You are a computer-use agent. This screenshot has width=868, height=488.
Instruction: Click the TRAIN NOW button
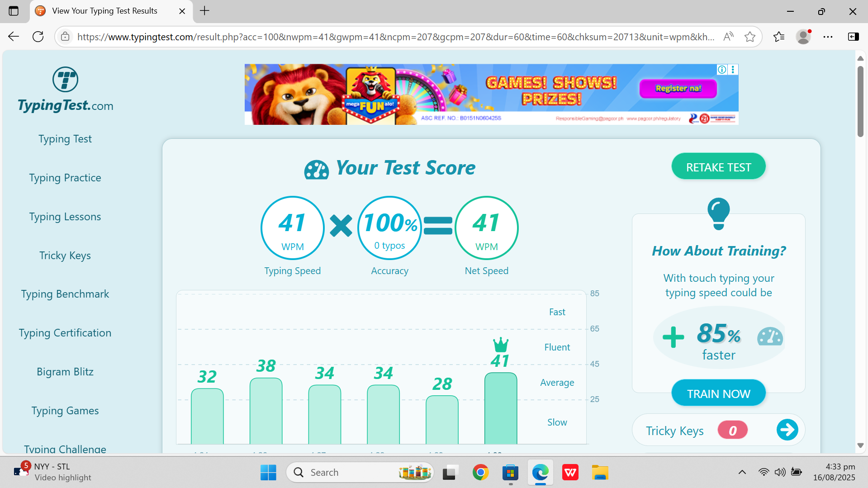(x=718, y=393)
